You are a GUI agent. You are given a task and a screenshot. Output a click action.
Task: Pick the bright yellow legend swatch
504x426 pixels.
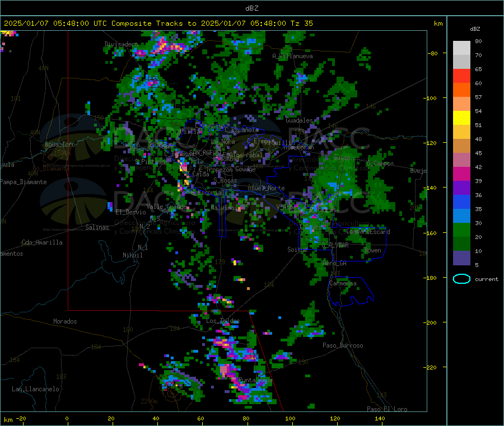461,118
